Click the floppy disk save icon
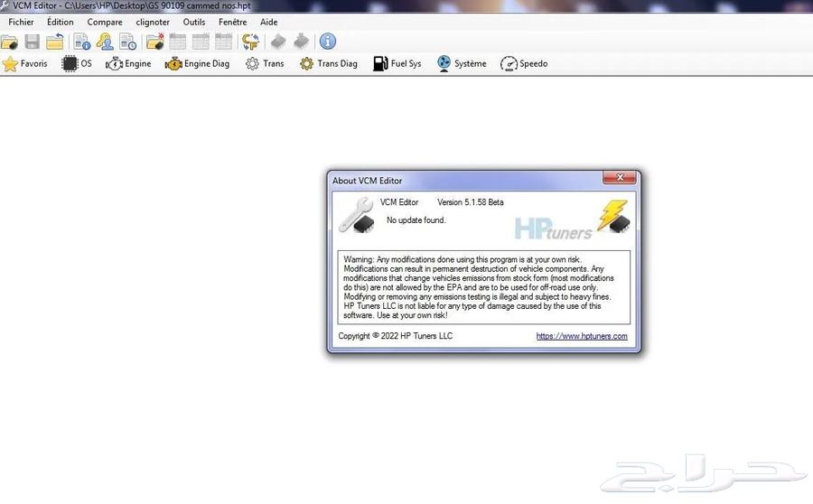 [x=33, y=42]
